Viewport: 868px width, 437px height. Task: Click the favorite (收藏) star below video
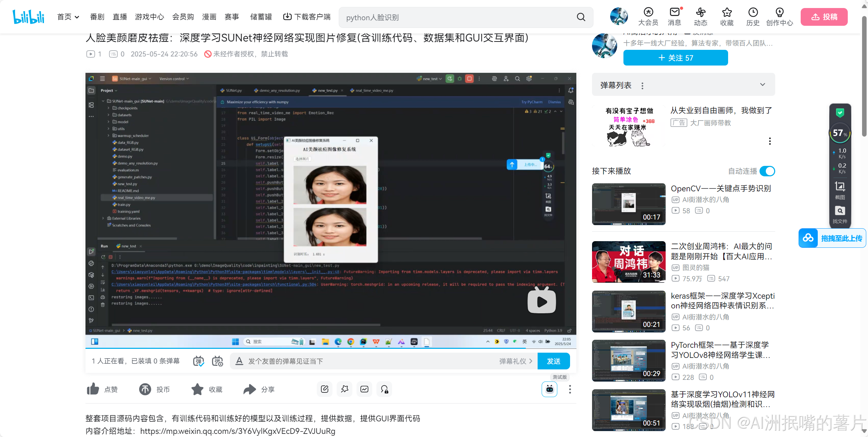tap(197, 389)
